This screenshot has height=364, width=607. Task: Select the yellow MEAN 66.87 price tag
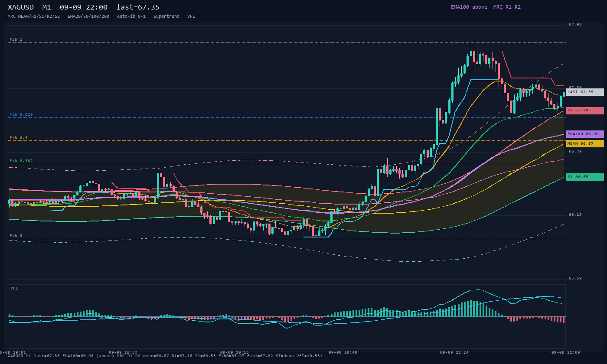585,143
